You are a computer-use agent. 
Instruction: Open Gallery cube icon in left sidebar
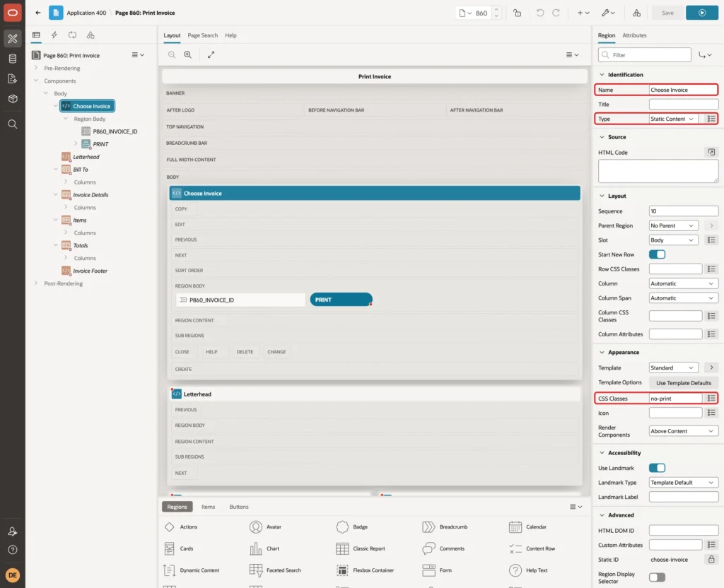[x=13, y=99]
